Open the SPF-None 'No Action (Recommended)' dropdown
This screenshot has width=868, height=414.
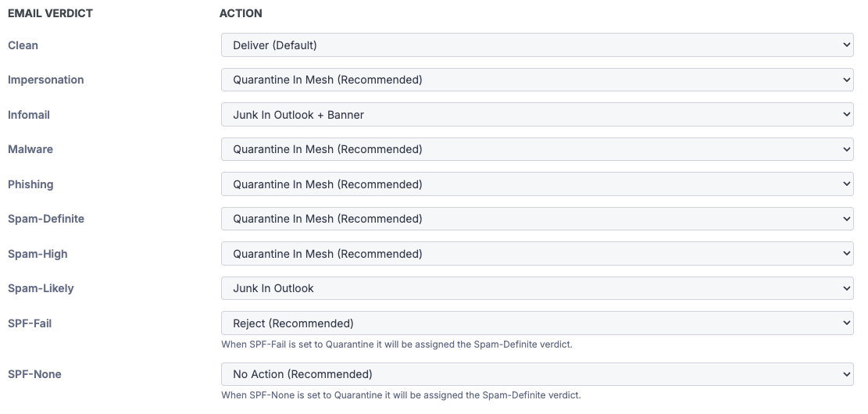537,374
